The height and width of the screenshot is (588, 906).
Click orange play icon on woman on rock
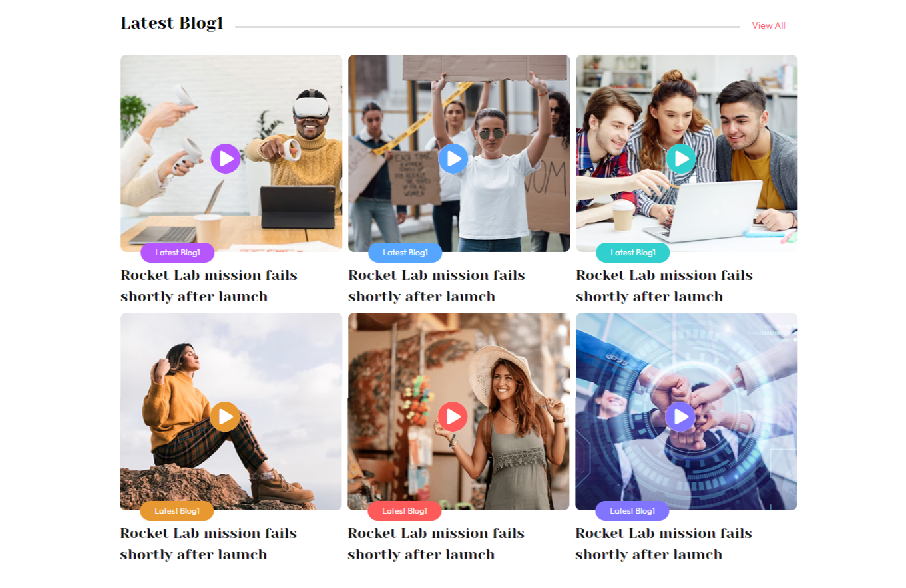(225, 416)
